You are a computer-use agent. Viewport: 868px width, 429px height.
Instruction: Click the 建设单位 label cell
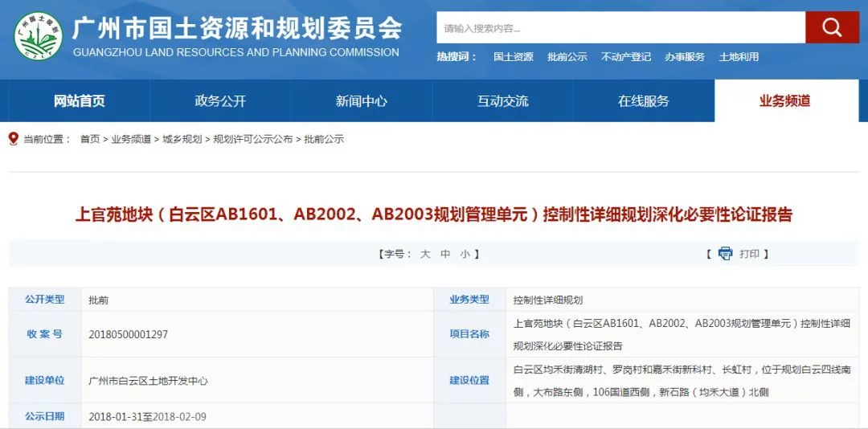[x=45, y=380]
